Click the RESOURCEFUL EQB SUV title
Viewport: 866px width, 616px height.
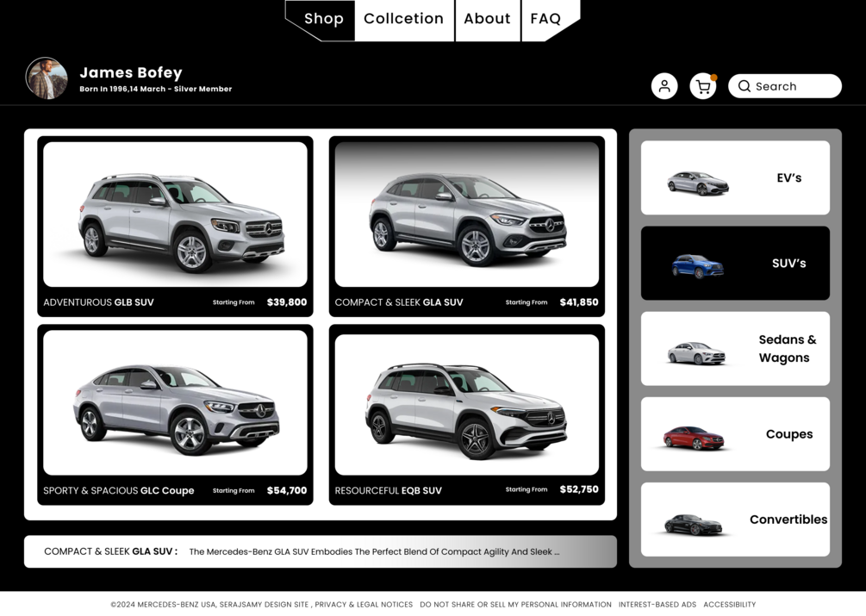click(389, 490)
